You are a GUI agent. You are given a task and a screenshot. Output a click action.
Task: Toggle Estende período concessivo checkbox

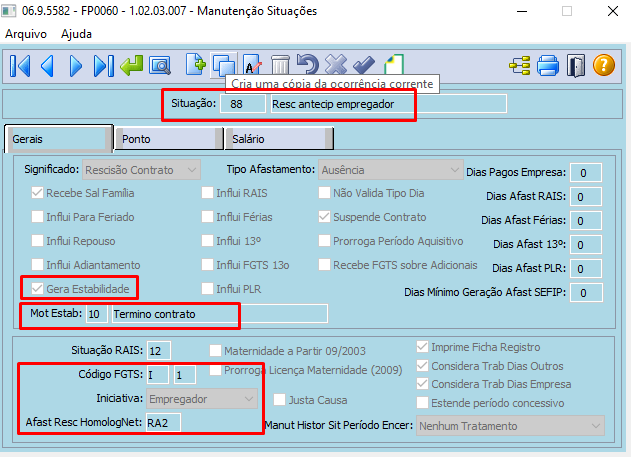pyautogui.click(x=422, y=403)
